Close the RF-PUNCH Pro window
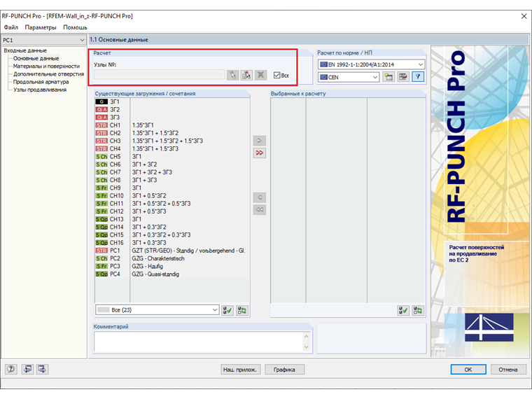 pos(524,16)
